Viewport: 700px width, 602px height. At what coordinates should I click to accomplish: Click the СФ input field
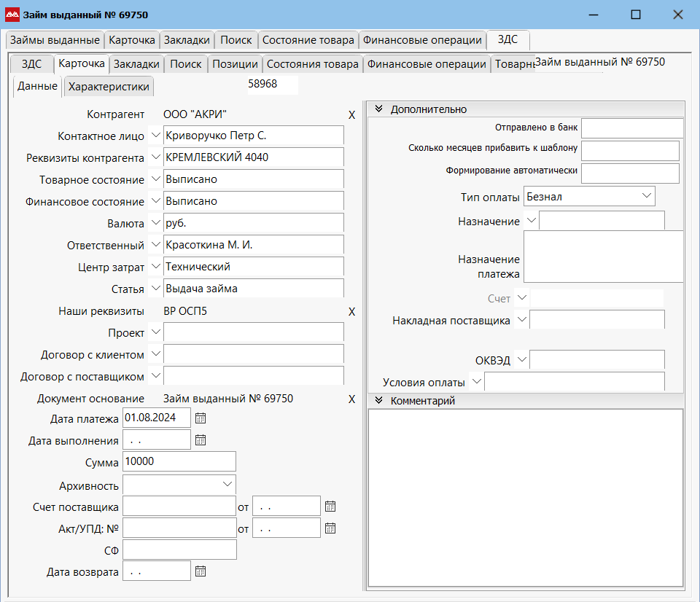pos(179,550)
